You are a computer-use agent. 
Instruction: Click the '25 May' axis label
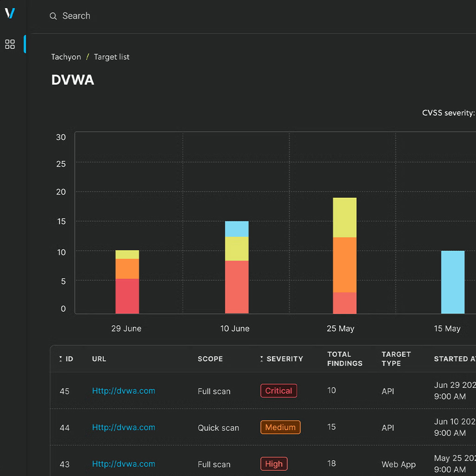341,329
